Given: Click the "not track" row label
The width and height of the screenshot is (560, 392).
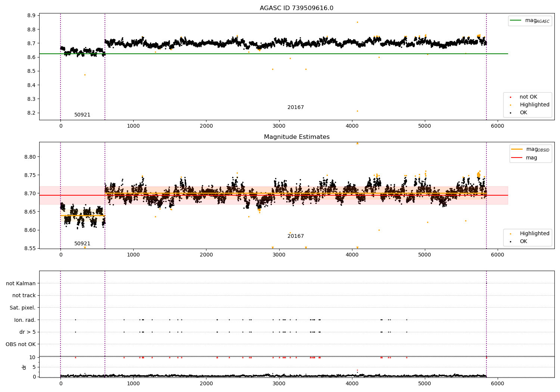Looking at the screenshot, I should [x=24, y=296].
